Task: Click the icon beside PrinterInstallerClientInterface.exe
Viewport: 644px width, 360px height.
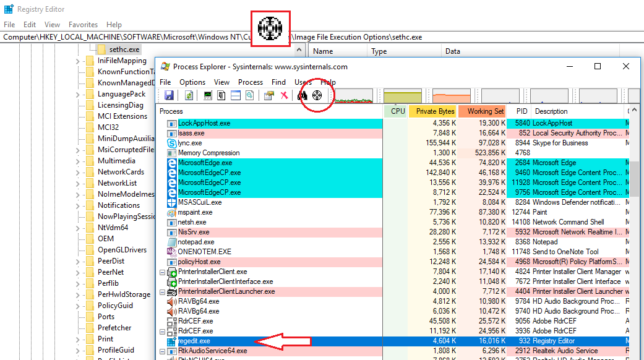Action: pos(172,281)
